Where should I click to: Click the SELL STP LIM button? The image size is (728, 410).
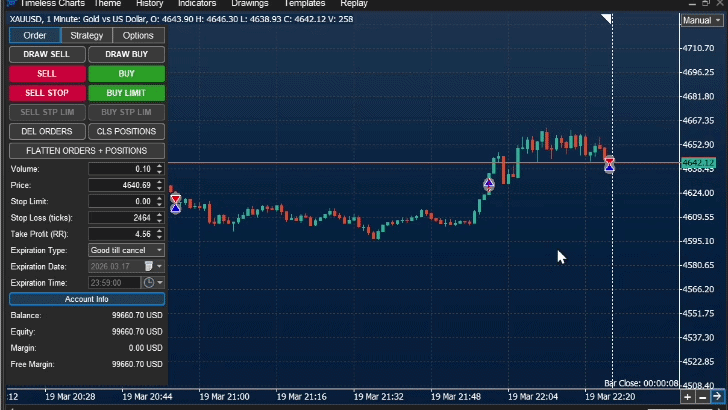click(x=47, y=112)
